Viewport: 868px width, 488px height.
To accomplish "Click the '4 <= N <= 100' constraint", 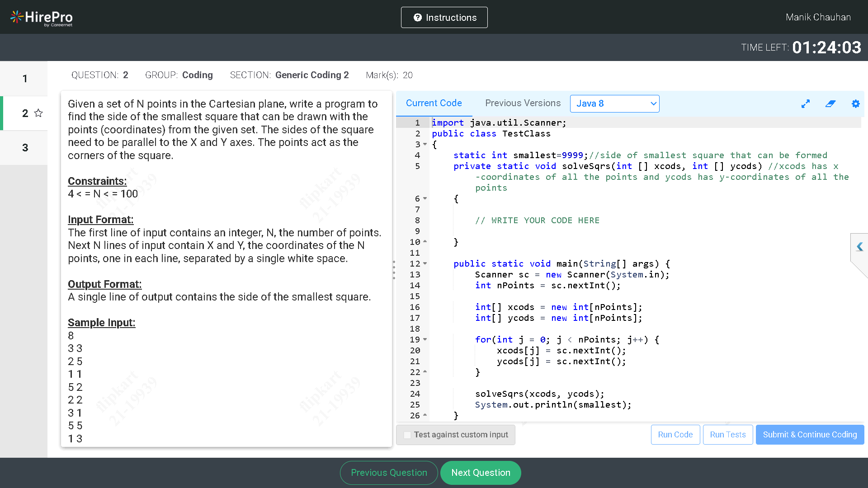I will 103,194.
